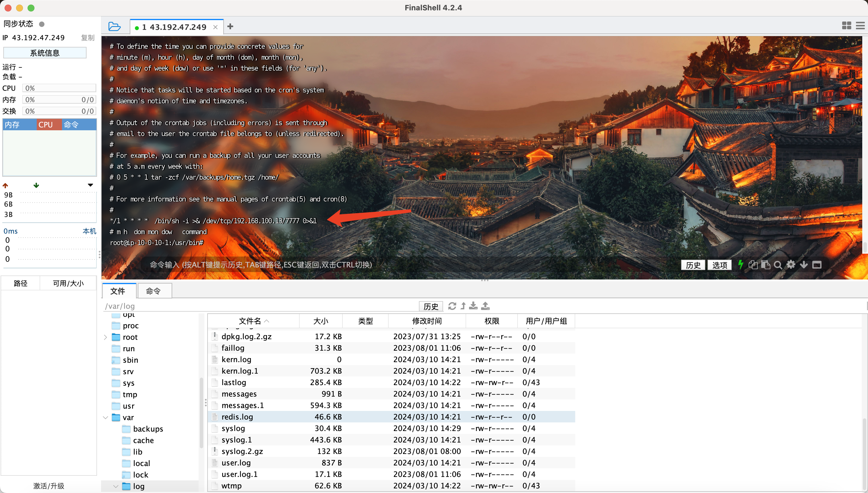868x493 pixels.
Task: Add a new session tab with plus
Action: coord(230,26)
